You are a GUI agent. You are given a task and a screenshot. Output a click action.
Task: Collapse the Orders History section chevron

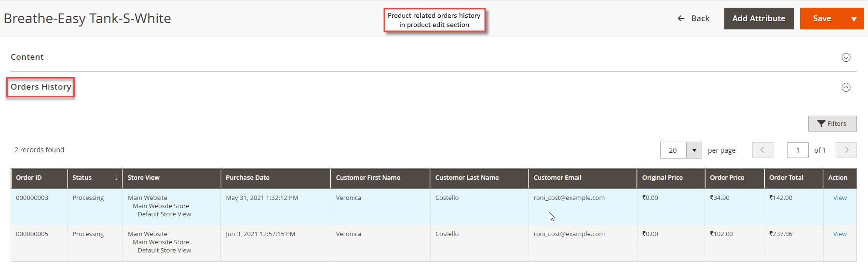(x=846, y=87)
